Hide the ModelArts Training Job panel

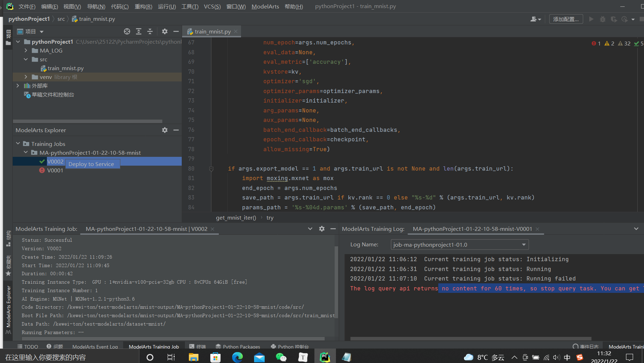pyautogui.click(x=333, y=229)
